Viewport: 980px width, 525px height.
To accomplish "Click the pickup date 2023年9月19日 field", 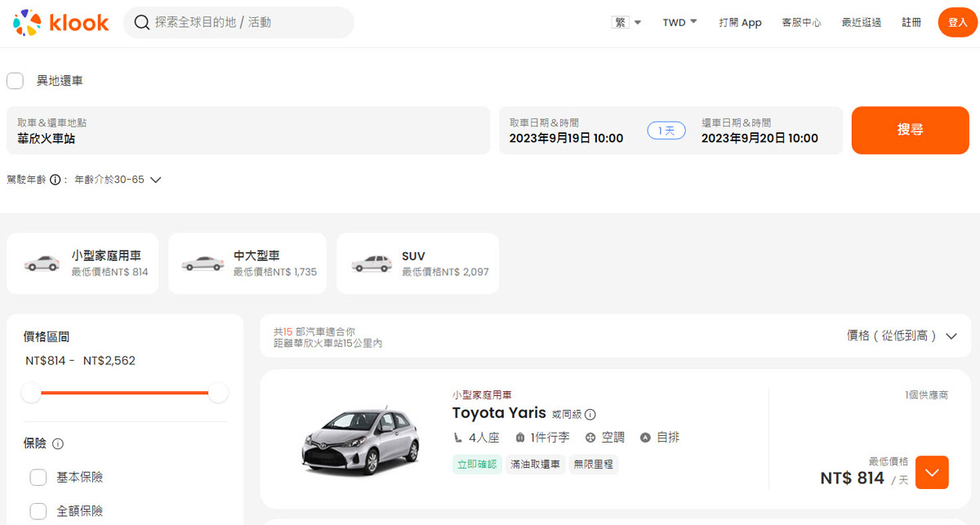I will [566, 131].
